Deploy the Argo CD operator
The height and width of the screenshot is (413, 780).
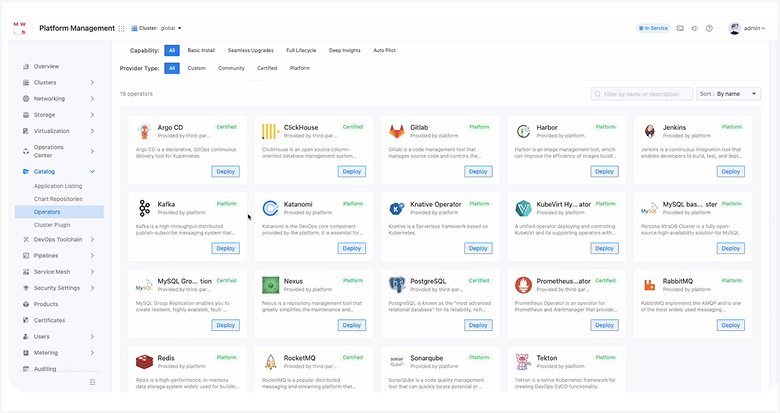coord(226,171)
